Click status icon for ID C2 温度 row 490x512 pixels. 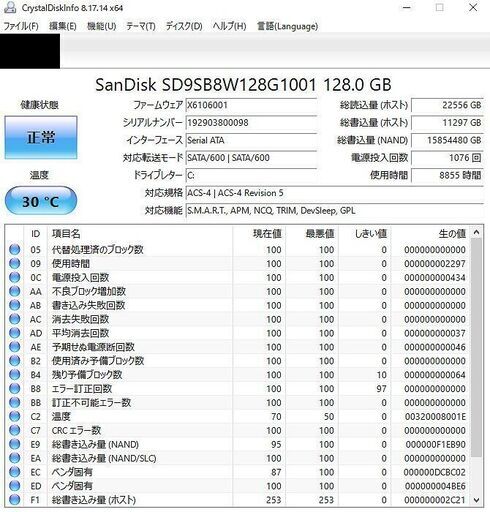14,416
